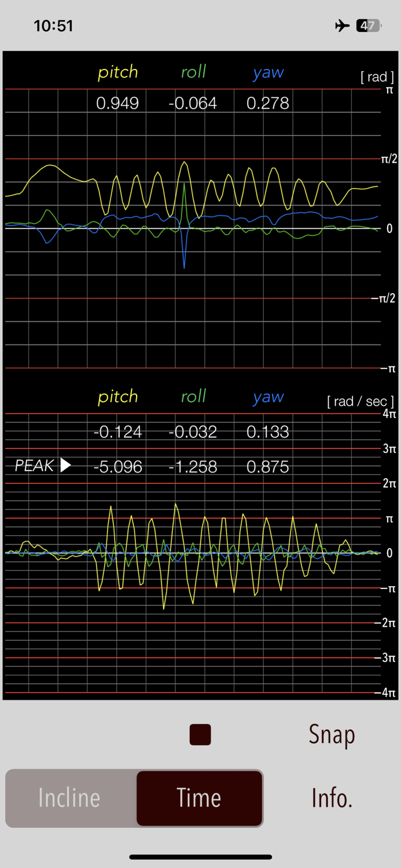The height and width of the screenshot is (868, 401).
Task: Tap the PEAK play triangle icon
Action: 65,465
